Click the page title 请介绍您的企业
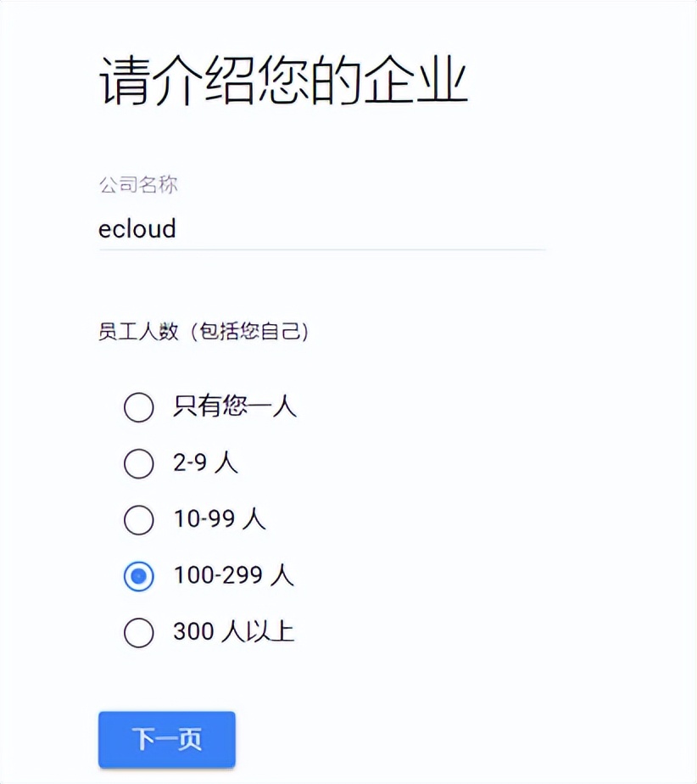This screenshot has width=697, height=784. click(x=284, y=78)
